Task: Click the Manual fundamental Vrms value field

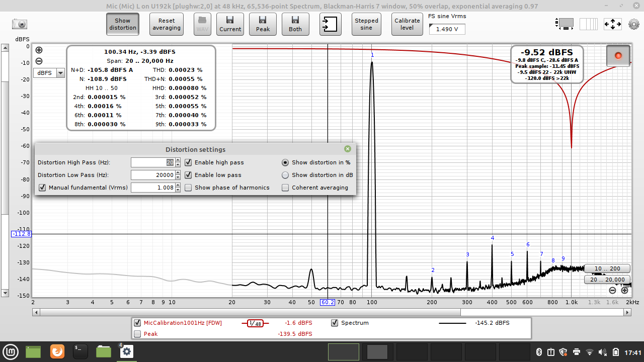Action: (152, 188)
